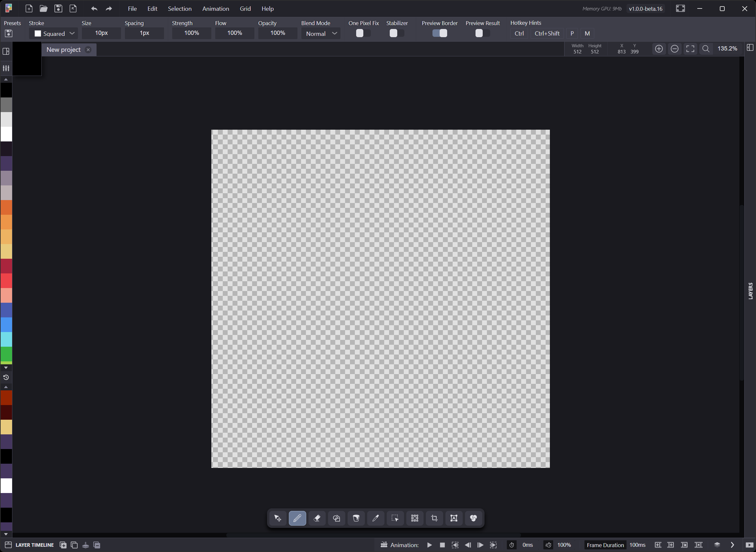Image resolution: width=756 pixels, height=552 pixels.
Task: Select the Move tool in bottom toolbar
Action: point(278,518)
